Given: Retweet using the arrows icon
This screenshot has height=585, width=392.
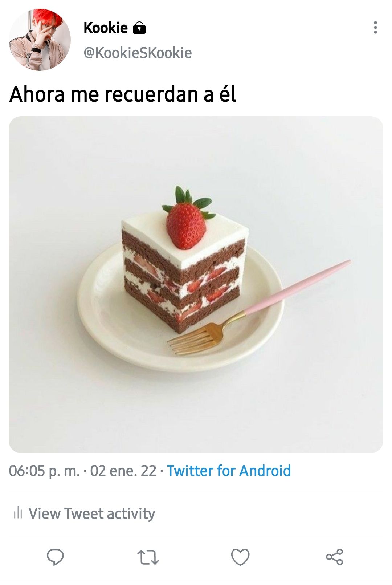Looking at the screenshot, I should [148, 557].
